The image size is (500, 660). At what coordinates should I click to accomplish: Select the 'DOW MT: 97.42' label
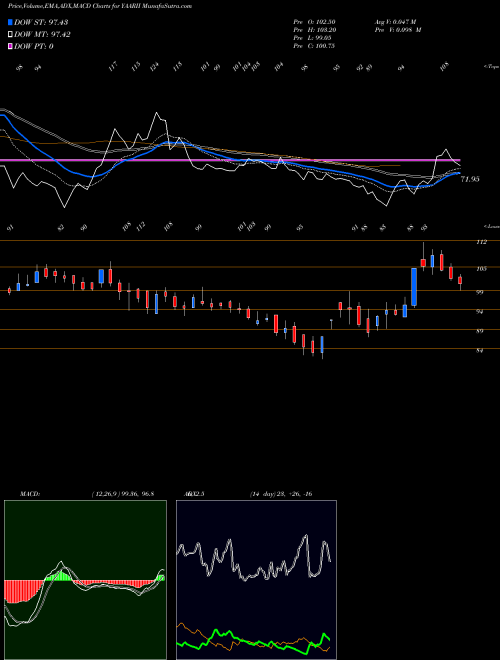[42, 35]
